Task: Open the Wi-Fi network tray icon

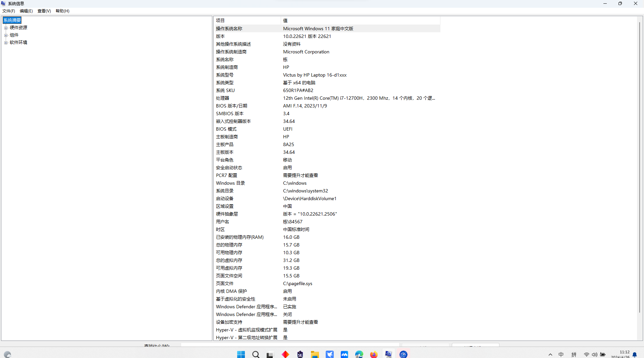Action: click(x=587, y=355)
